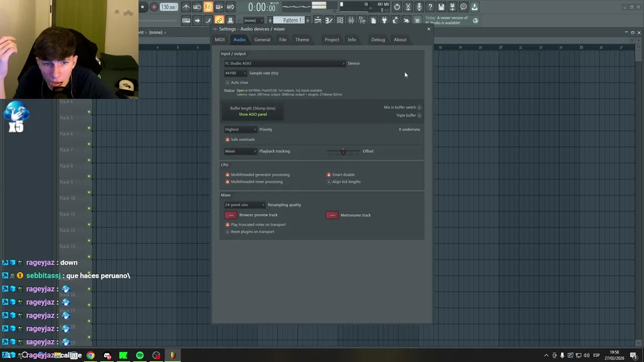This screenshot has height=362, width=644.
Task: Open the playlist view icon
Action: point(317,20)
